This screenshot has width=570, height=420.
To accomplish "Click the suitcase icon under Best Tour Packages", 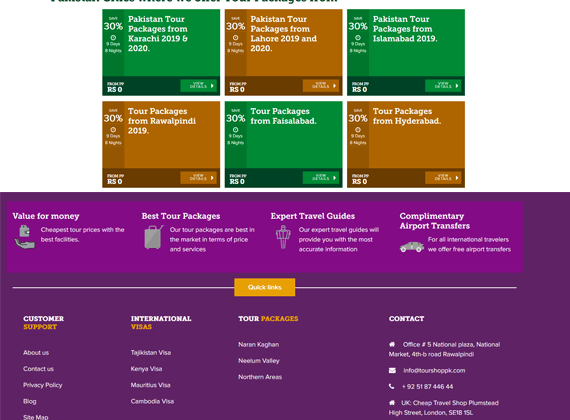I will coord(154,237).
